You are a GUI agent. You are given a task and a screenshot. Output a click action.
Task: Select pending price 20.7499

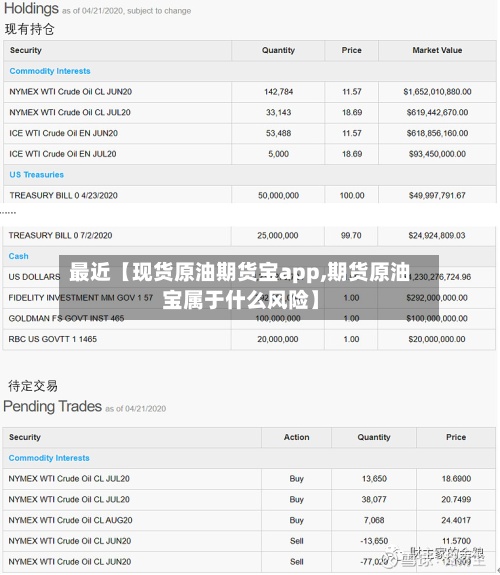tap(456, 499)
